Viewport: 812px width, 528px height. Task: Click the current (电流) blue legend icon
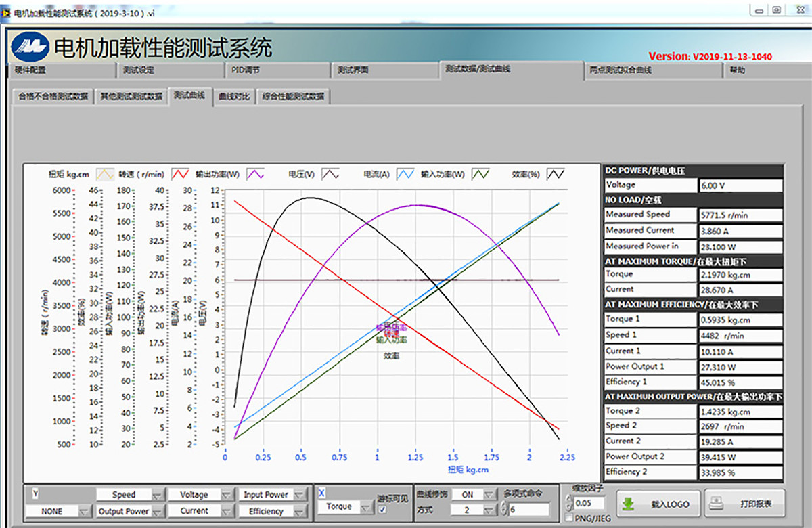[405, 174]
